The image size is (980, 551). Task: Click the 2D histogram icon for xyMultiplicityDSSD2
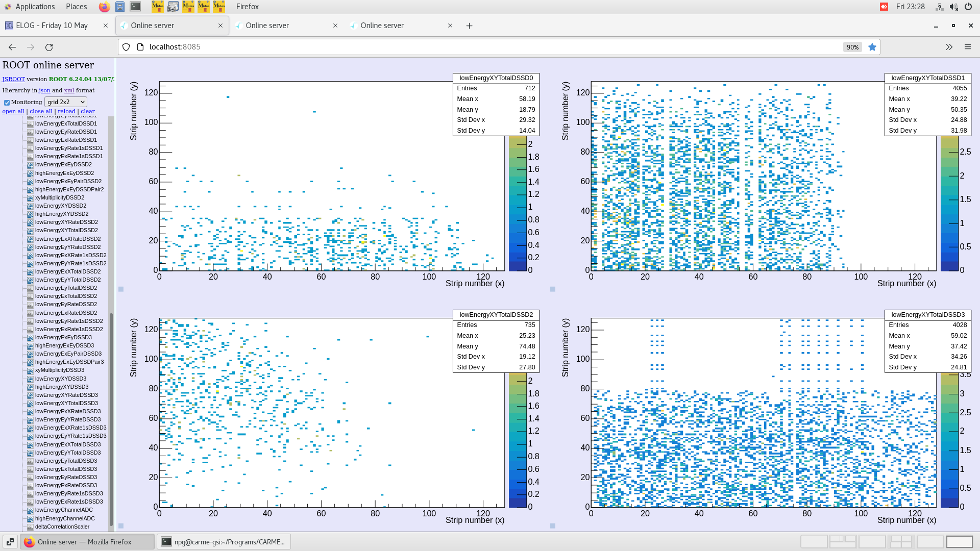[x=31, y=197]
